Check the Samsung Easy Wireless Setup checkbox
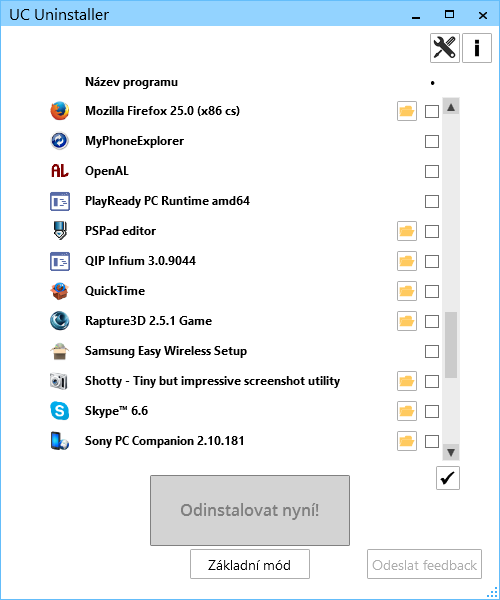The width and height of the screenshot is (500, 600). [x=432, y=351]
